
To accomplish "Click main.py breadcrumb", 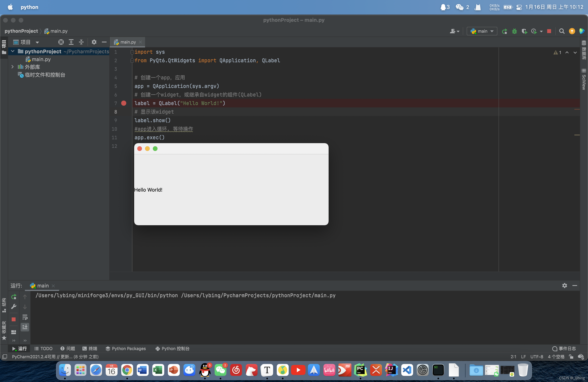I will 56,31.
